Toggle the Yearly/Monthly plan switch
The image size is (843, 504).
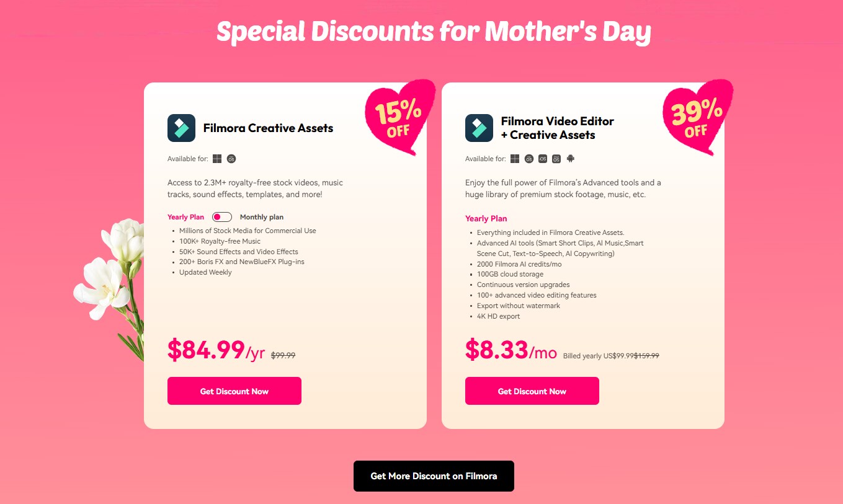221,217
